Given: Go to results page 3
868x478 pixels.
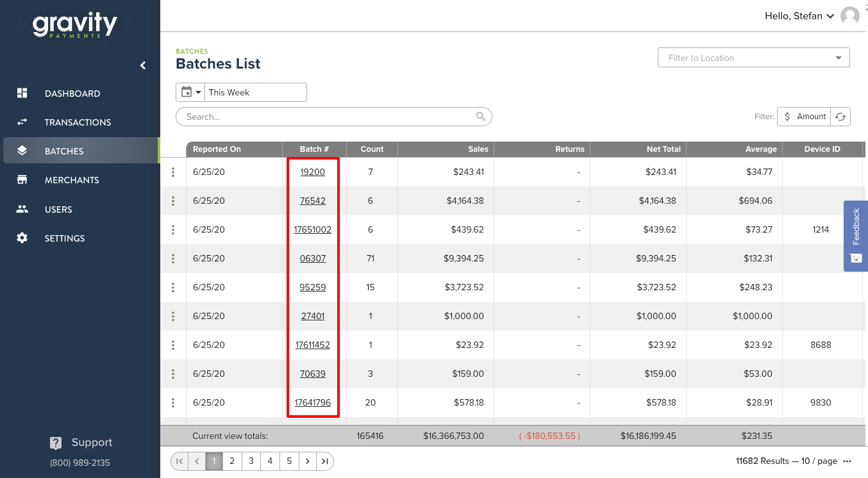Looking at the screenshot, I should (251, 461).
